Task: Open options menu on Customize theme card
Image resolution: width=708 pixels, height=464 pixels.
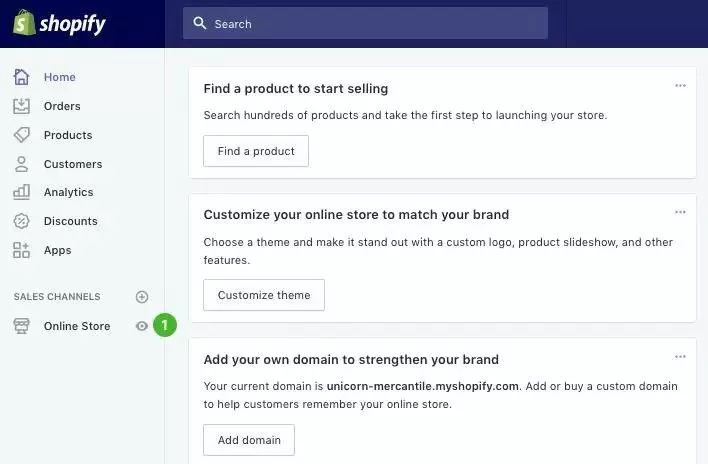Action: 680,212
